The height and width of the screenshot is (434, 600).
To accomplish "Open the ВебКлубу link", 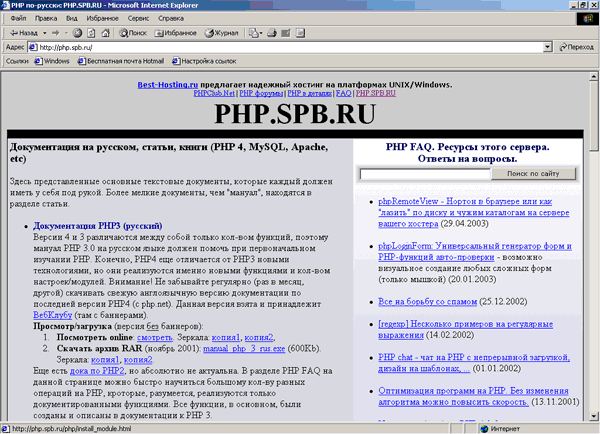I will coord(52,315).
